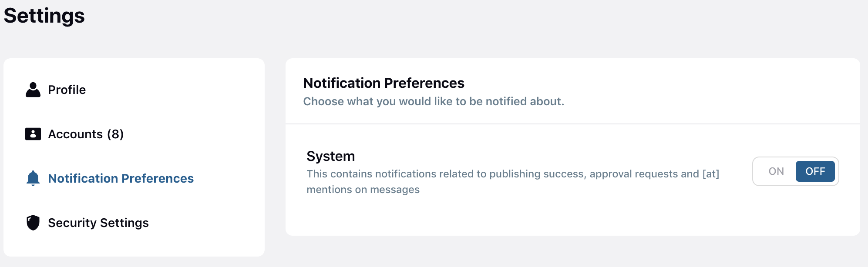Click the Settings page title
The image size is (868, 267).
44,16
